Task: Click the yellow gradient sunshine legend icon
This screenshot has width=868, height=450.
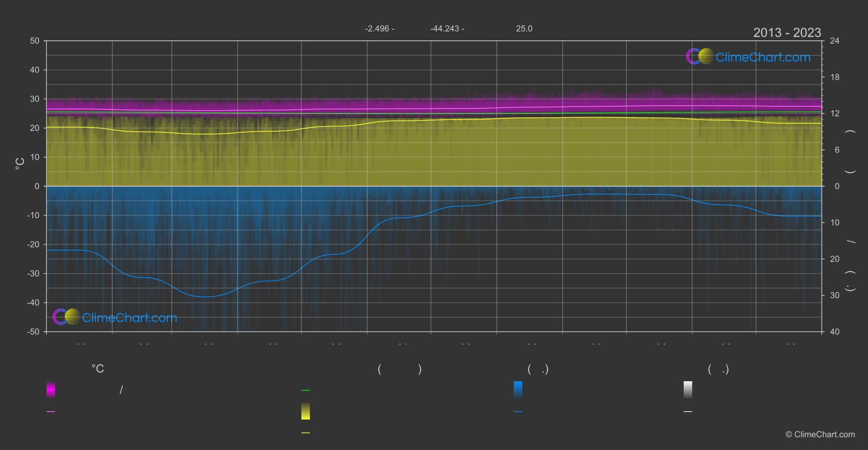Action: (306, 411)
